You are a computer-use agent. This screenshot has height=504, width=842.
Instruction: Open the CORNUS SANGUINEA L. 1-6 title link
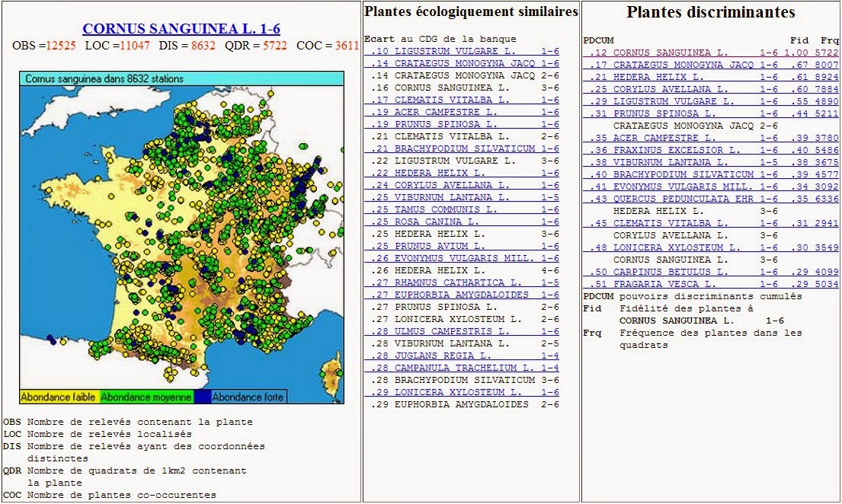point(181,29)
